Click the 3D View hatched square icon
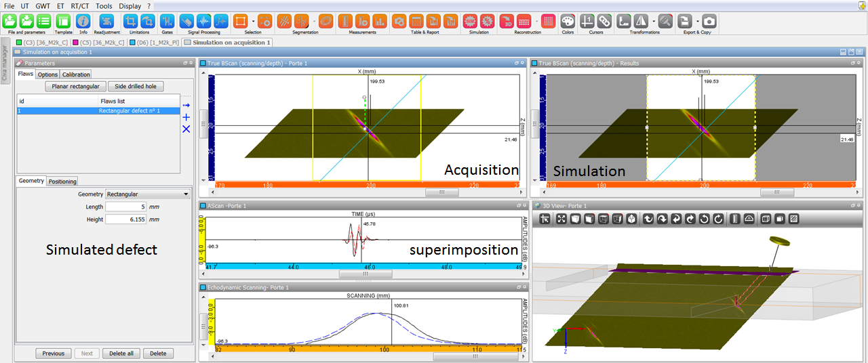Image resolution: width=868 pixels, height=363 pixels. pyautogui.click(x=794, y=219)
